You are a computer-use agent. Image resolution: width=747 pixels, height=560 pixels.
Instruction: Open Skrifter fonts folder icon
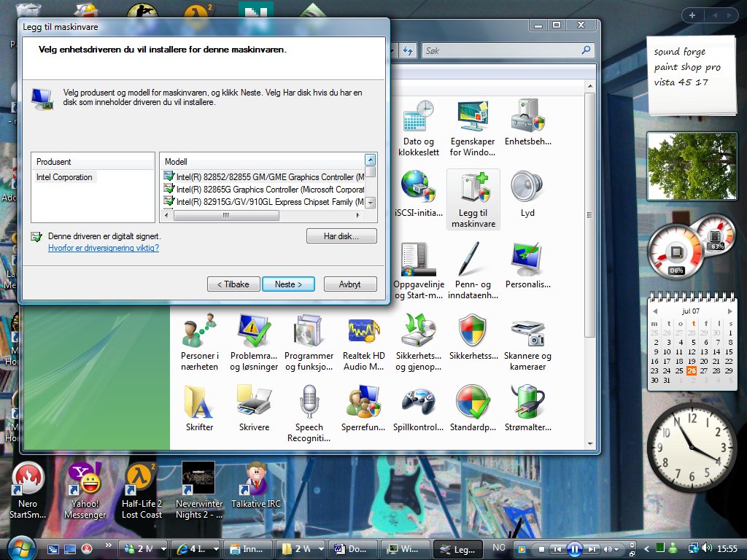pos(199,408)
